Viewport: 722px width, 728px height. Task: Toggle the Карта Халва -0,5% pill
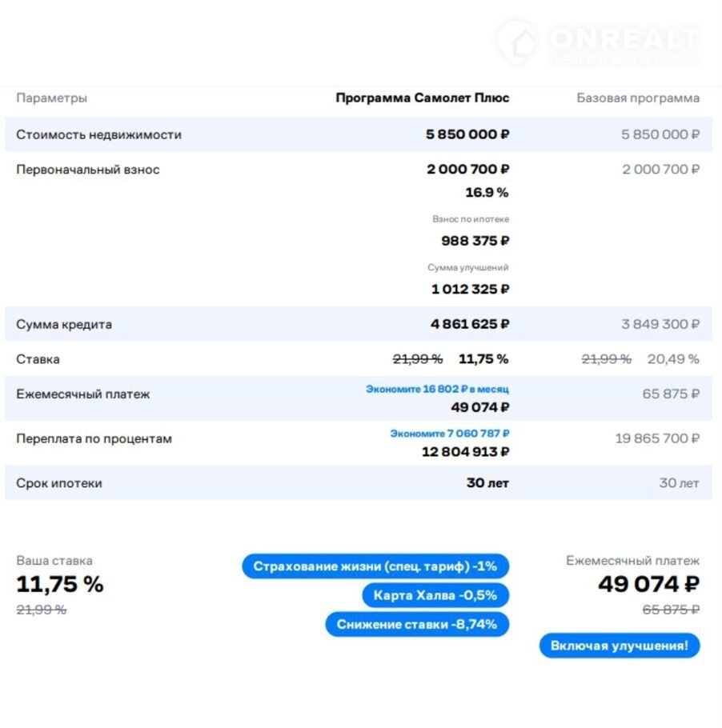(x=435, y=595)
